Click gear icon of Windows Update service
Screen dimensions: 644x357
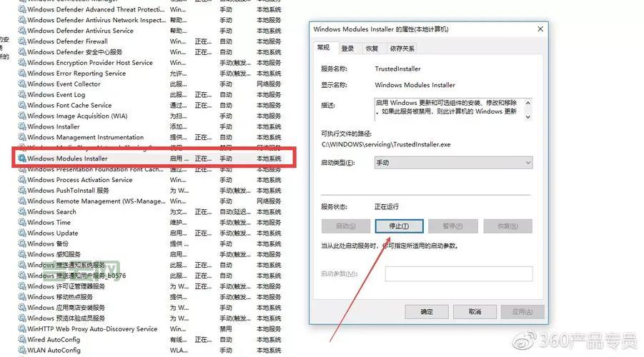point(22,233)
